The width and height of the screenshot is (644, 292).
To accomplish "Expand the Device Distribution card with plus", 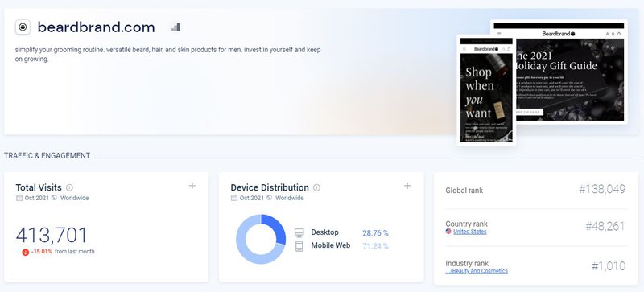I will [407, 186].
